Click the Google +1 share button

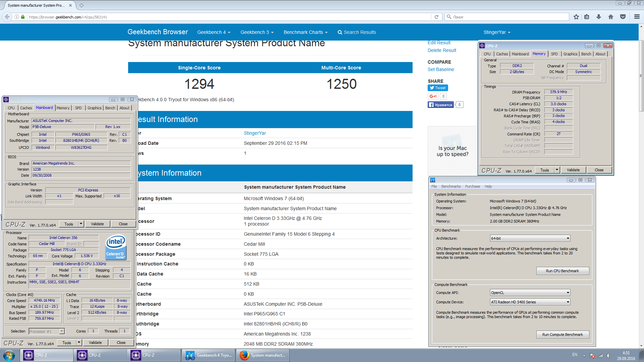click(433, 96)
